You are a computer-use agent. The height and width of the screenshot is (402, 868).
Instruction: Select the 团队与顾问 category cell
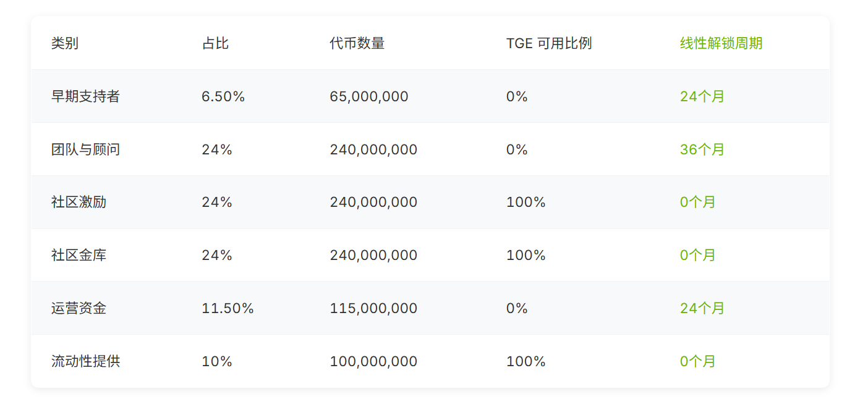[x=85, y=149]
